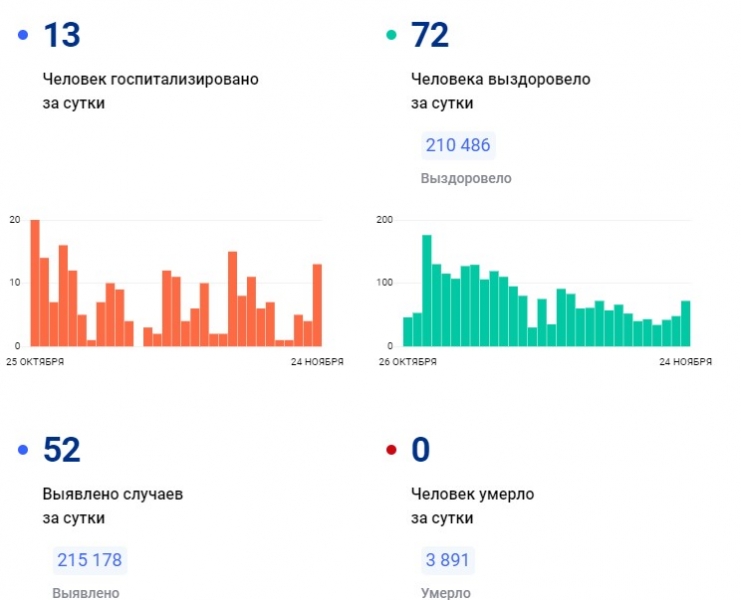Click the last orange bar for 24 November
The height and width of the screenshot is (600, 741).
[x=317, y=304]
